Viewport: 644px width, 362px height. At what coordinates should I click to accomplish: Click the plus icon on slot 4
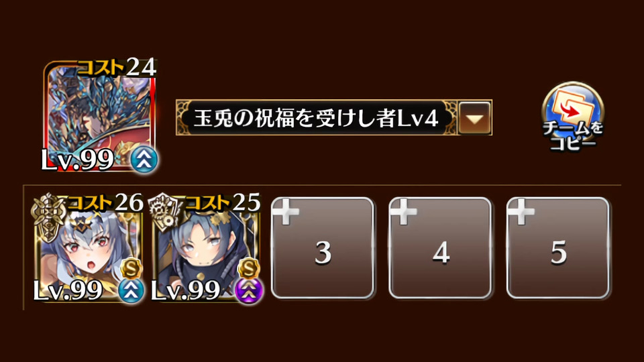pyautogui.click(x=404, y=211)
